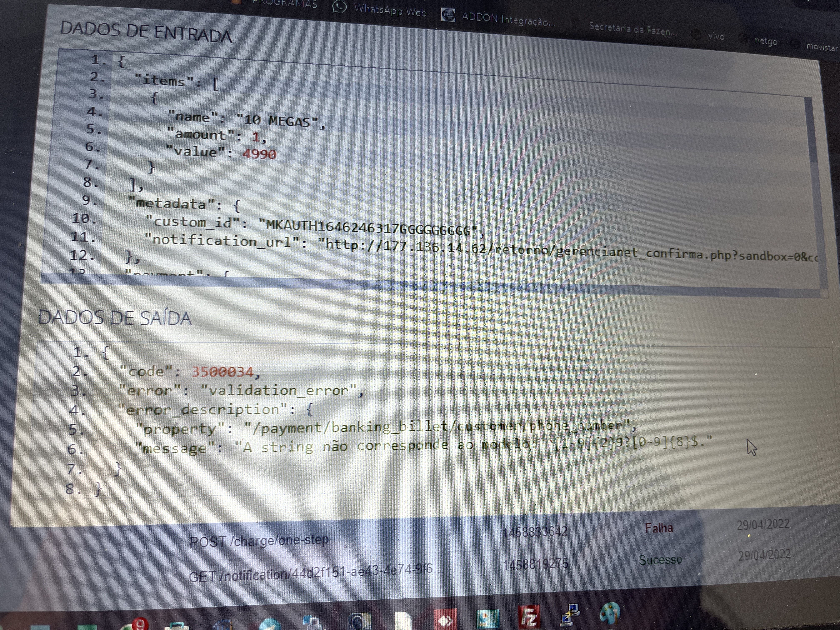840x630 pixels.
Task: Click the ADDON Integração bookmark icon
Action: click(448, 15)
